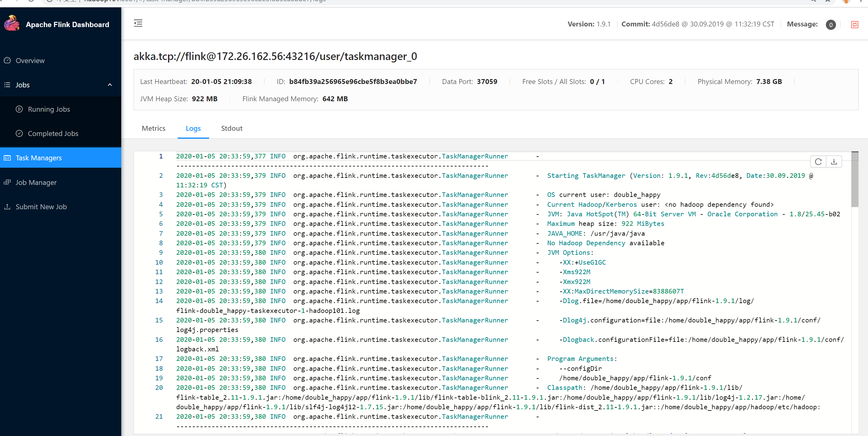The height and width of the screenshot is (436, 868).
Task: Click task manager ID b84fb39a256965e96cbe5f8b3ea0bbe7
Action: (x=353, y=82)
